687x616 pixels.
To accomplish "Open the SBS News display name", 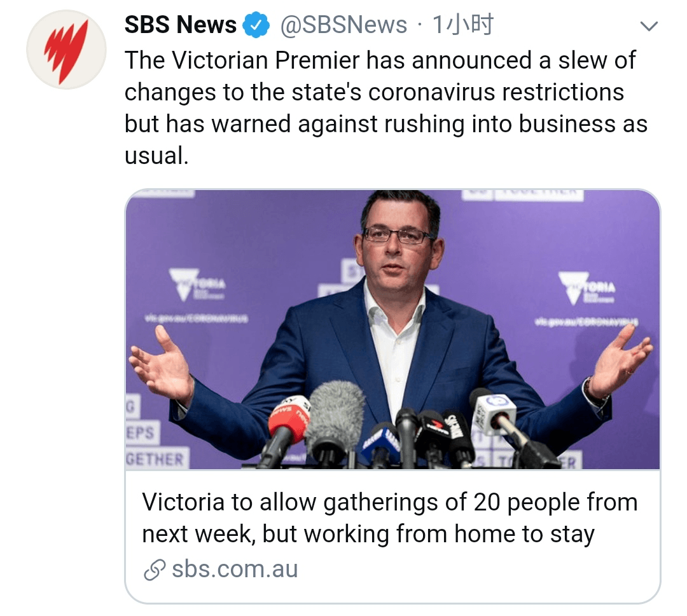I will pos(181,25).
